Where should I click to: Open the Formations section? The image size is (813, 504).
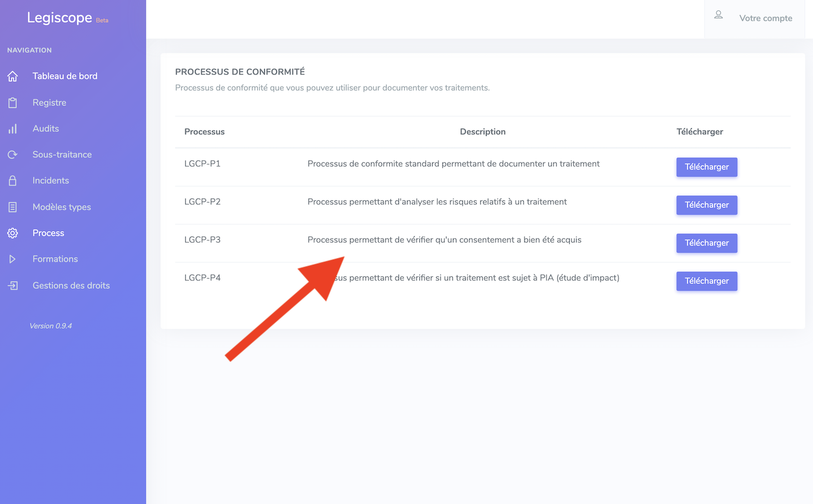pos(55,259)
